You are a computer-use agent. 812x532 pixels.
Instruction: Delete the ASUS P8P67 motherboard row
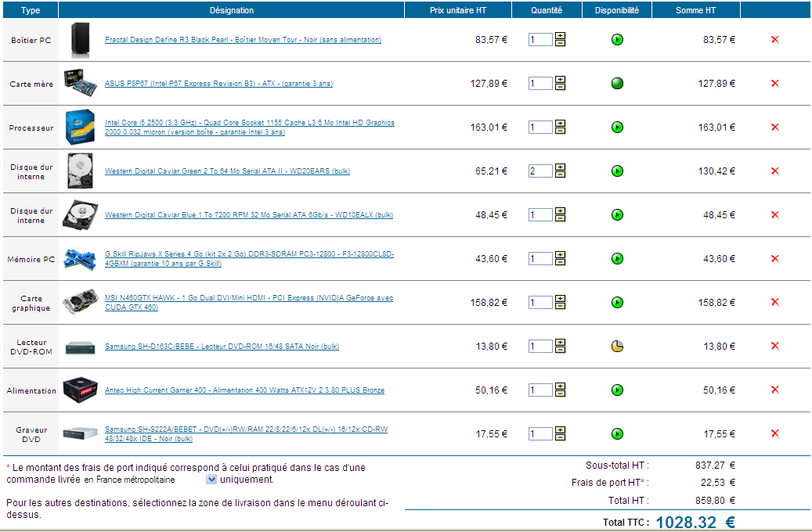click(774, 84)
